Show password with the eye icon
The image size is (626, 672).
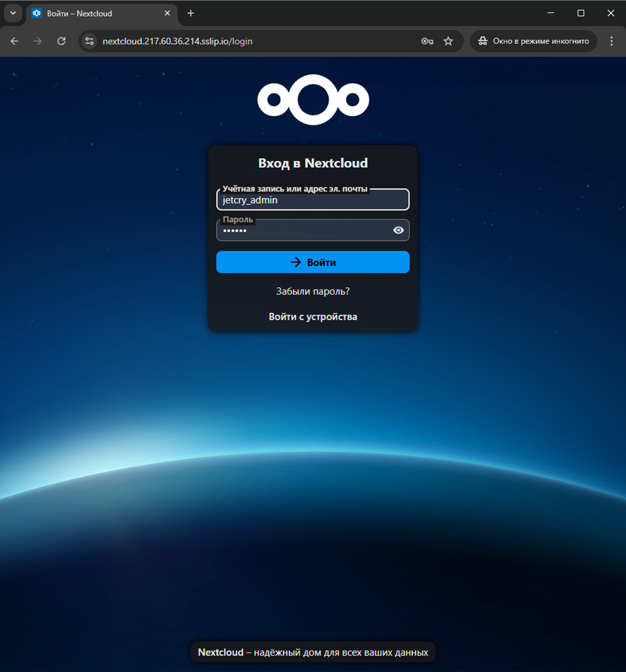(x=398, y=230)
